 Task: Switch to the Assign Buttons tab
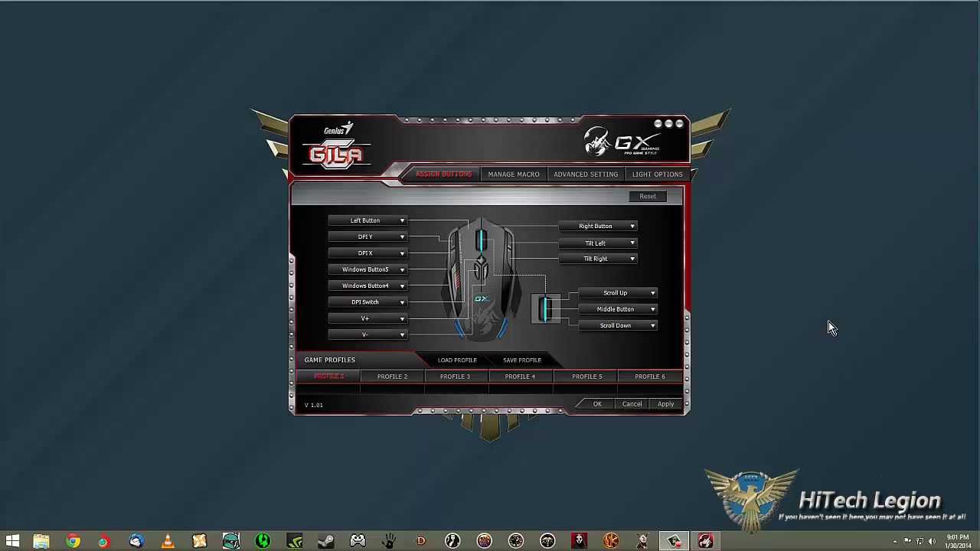(443, 174)
